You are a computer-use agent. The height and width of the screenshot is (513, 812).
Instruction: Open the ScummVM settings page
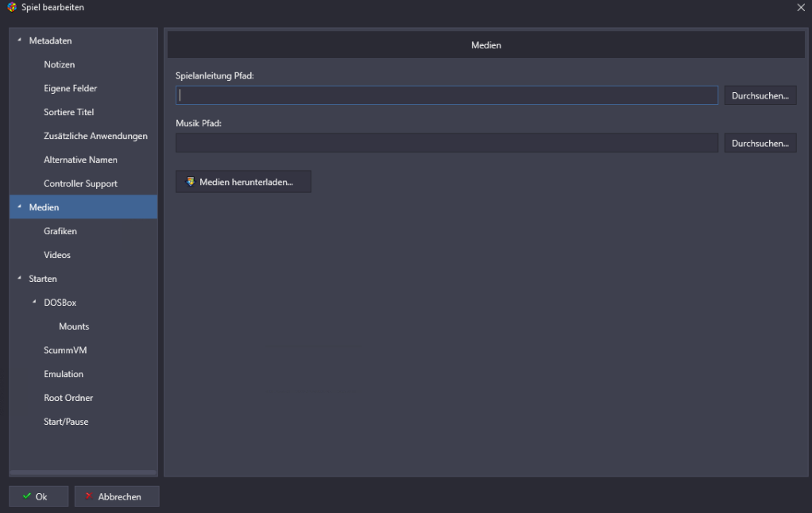pos(65,350)
